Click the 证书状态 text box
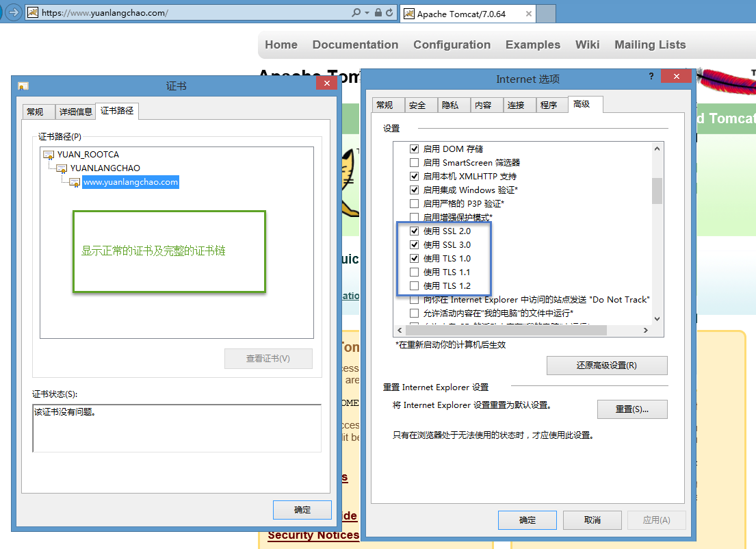This screenshot has width=756, height=549. [x=177, y=429]
